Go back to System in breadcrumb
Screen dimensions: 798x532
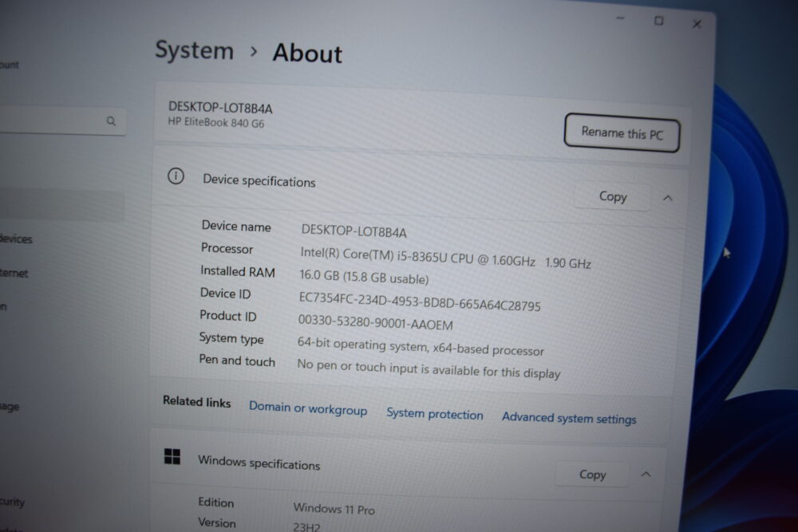click(195, 50)
